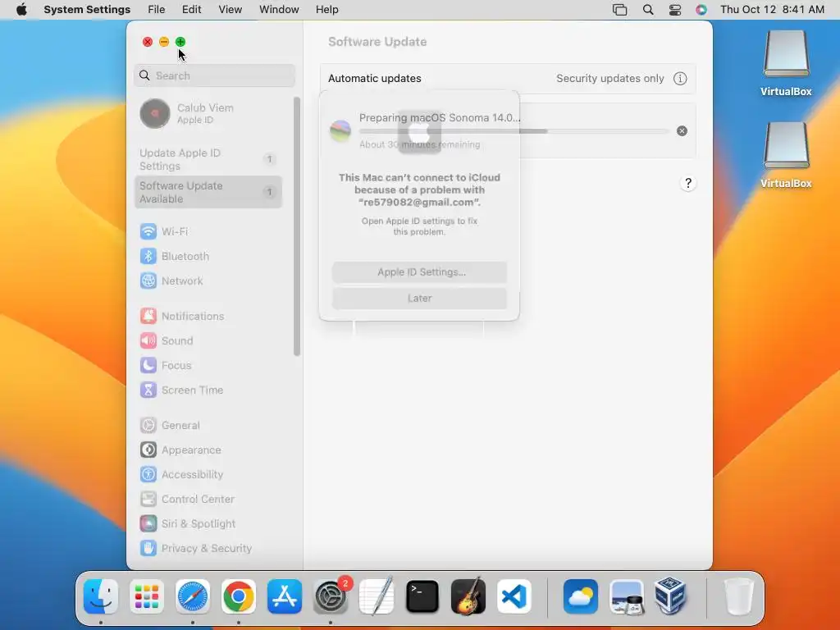Open Privacy & Security hand icon
This screenshot has height=630, width=840.
coord(148,548)
